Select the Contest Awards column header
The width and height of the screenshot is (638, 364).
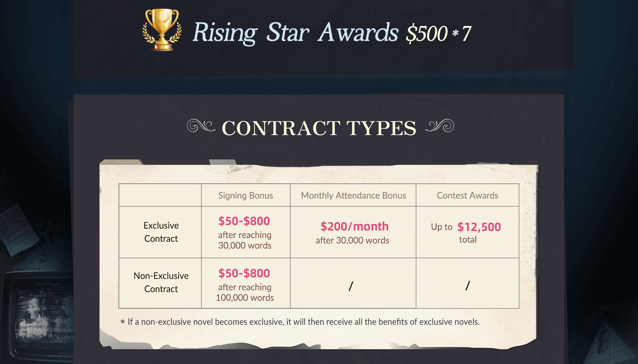(x=467, y=195)
